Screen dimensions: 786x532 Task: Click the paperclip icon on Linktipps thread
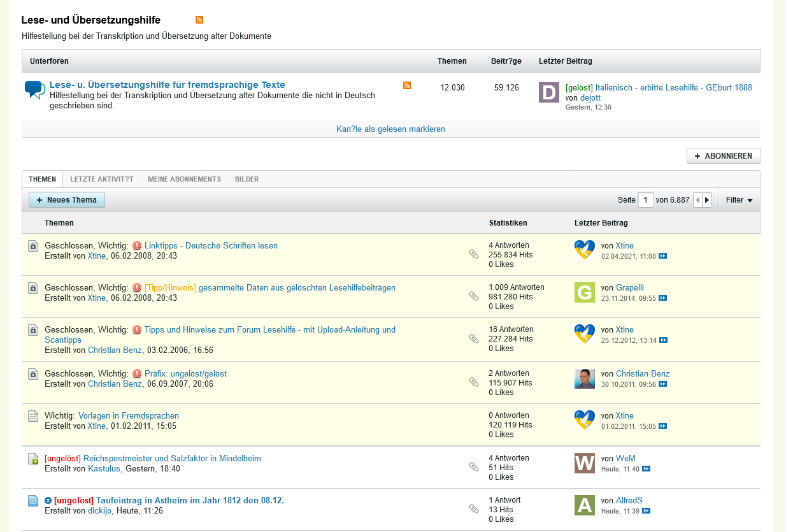point(473,254)
